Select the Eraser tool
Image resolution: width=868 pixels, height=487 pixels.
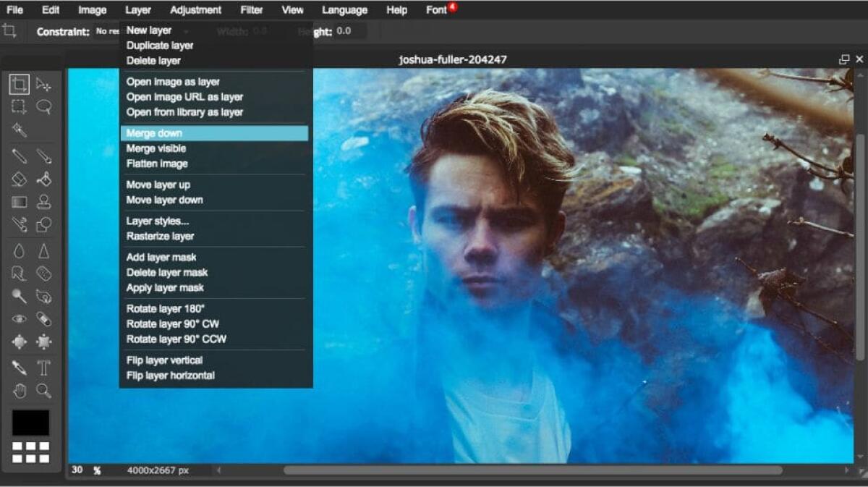tap(20, 178)
